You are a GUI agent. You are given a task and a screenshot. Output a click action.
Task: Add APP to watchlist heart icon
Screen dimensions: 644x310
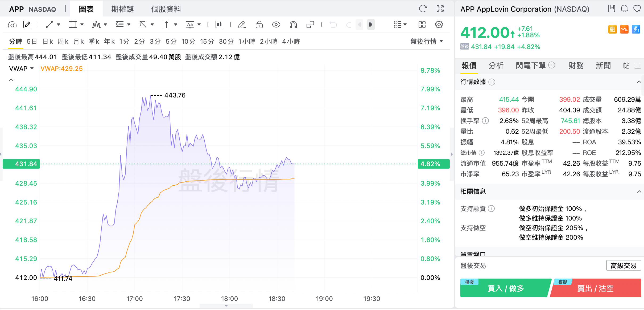tap(637, 9)
